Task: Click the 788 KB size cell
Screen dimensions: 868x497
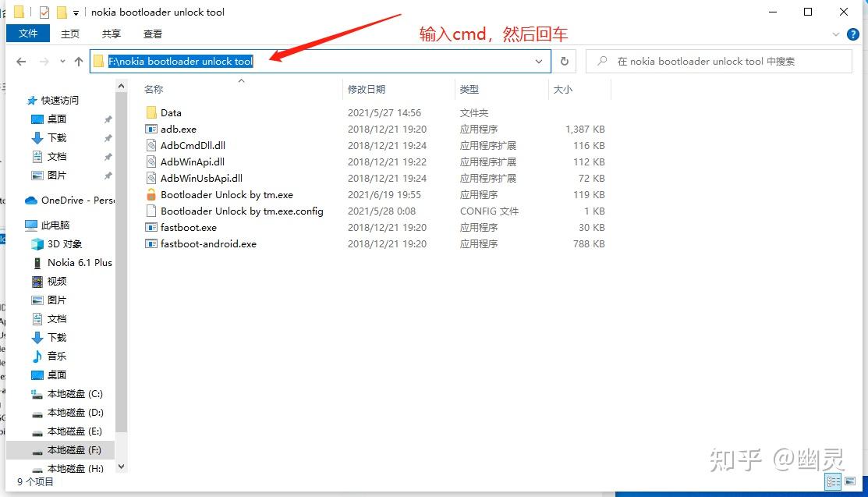Action: pos(589,243)
